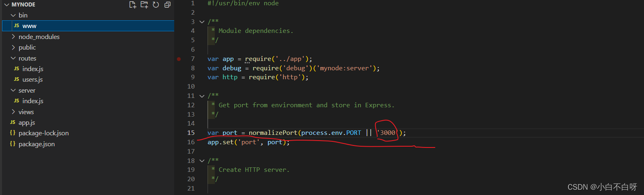Click 'mynode:server' string on line 8
The height and width of the screenshot is (195, 644).
(x=344, y=68)
